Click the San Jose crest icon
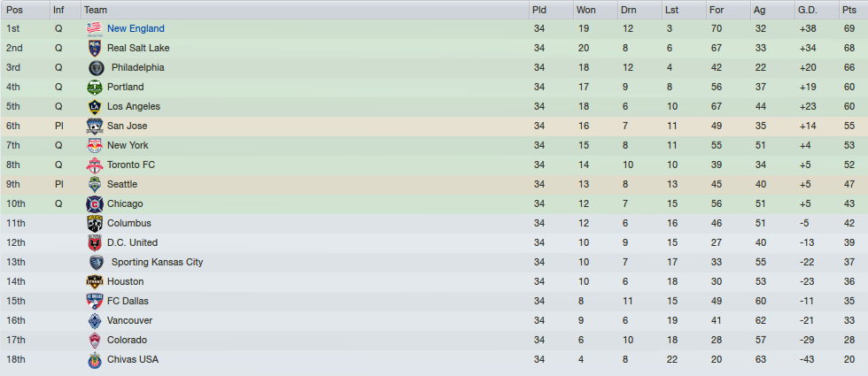Screen dimensions: 868x376 pos(94,126)
